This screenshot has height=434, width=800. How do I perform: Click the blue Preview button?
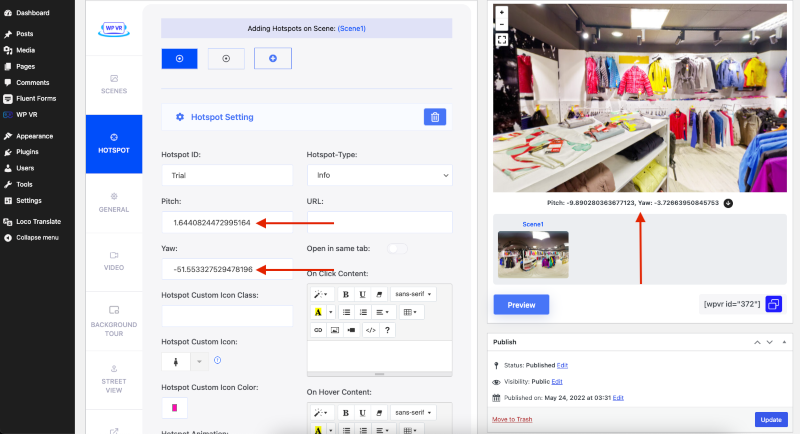tap(521, 305)
